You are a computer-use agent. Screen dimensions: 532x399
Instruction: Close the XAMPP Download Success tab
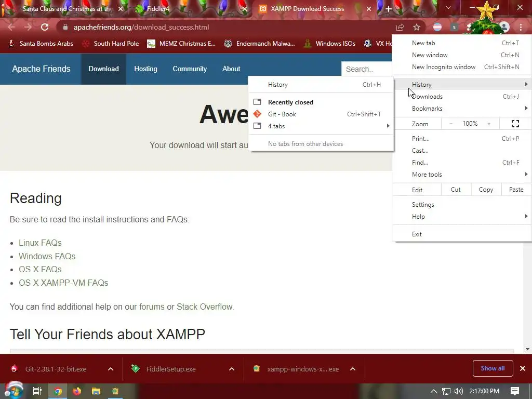369,9
